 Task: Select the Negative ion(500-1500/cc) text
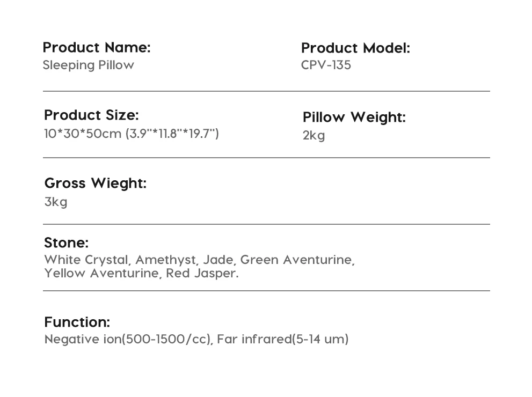[127, 339]
